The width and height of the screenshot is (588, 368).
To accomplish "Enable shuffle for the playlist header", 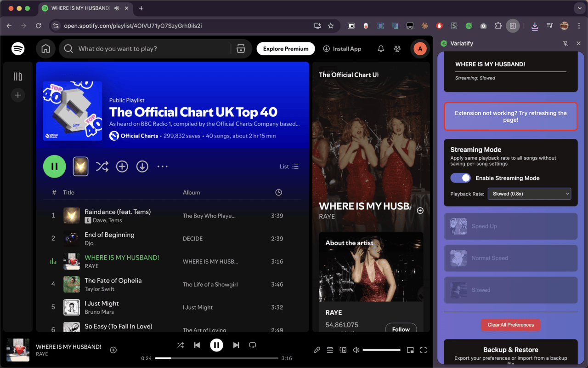I will 102,167.
